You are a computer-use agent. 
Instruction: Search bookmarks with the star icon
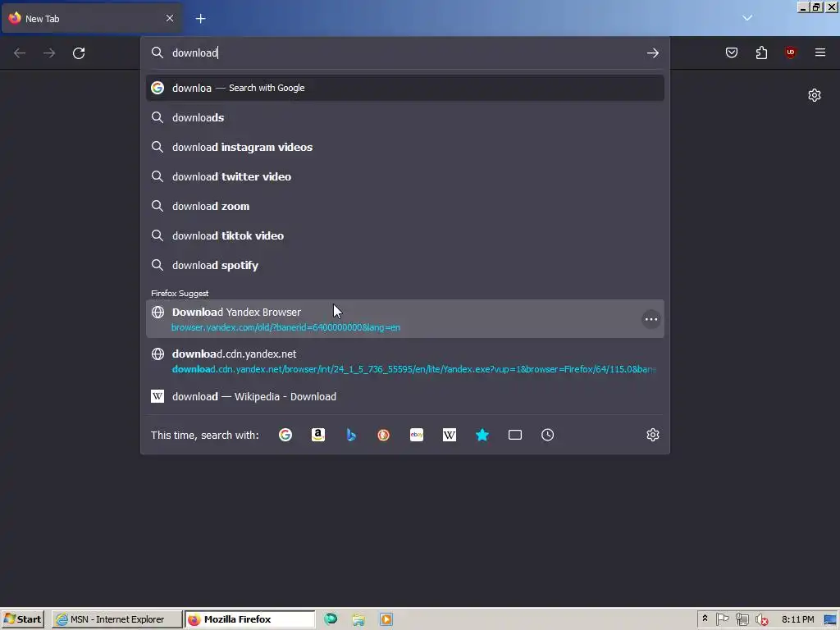[482, 435]
